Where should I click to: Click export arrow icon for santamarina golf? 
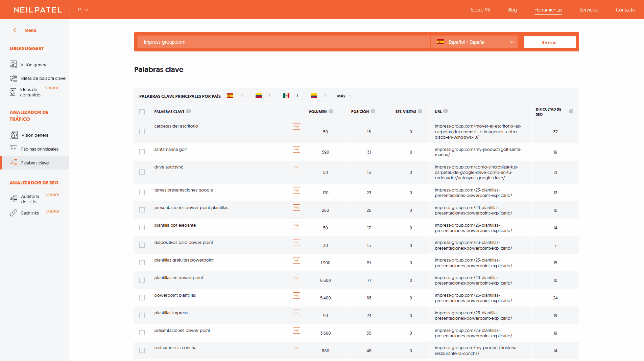coord(296,149)
